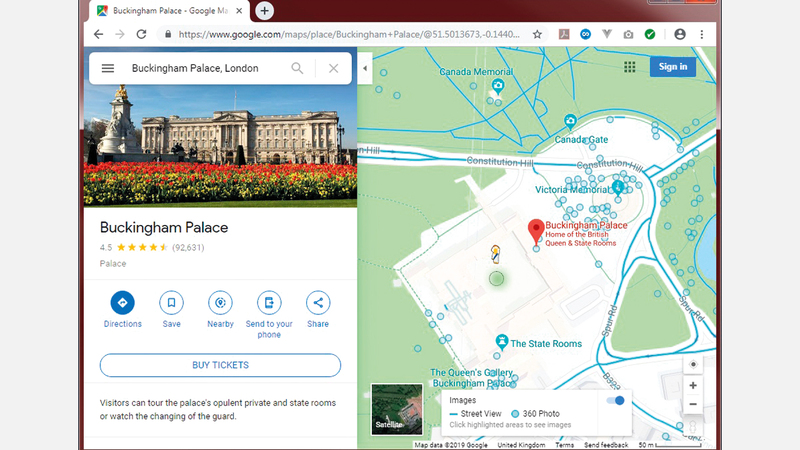
Task: Click Send to your phone icon
Action: coord(269,302)
